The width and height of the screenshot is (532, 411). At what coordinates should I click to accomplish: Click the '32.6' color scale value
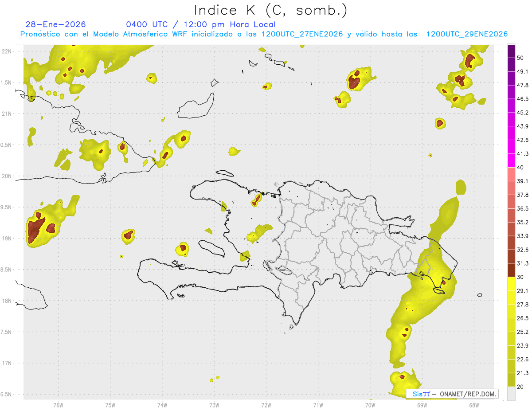[522, 250]
